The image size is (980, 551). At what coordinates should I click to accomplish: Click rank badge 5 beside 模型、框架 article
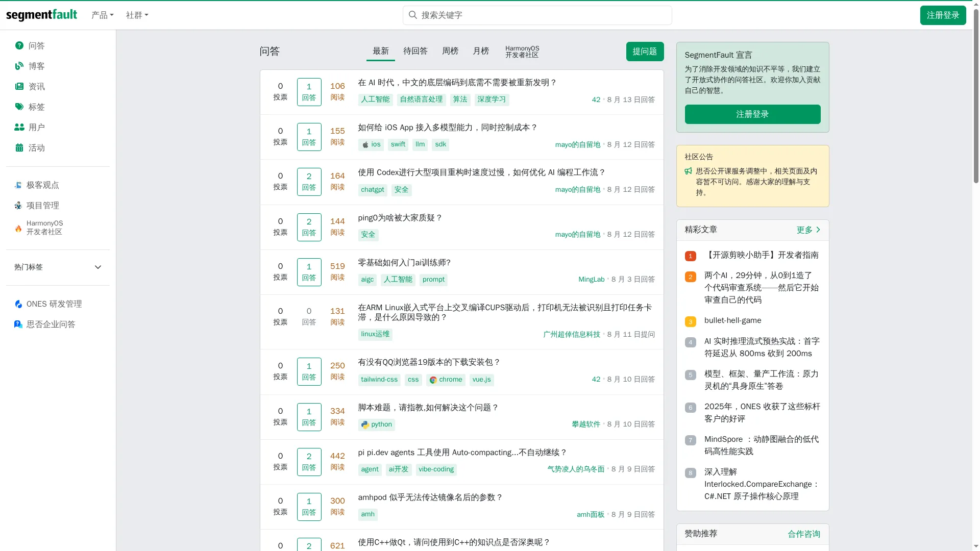tap(691, 375)
